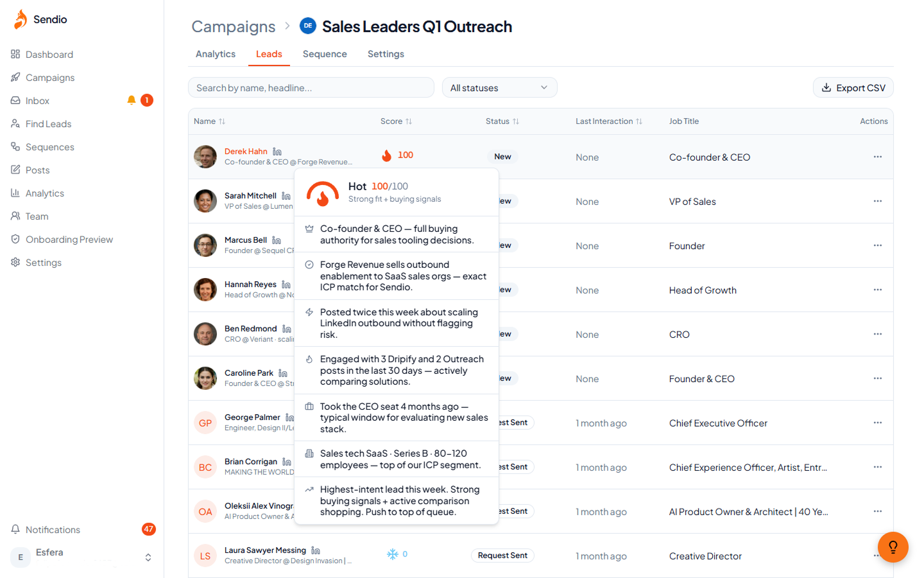
Task: Go back to Campaigns breadcrumb link
Action: click(234, 26)
